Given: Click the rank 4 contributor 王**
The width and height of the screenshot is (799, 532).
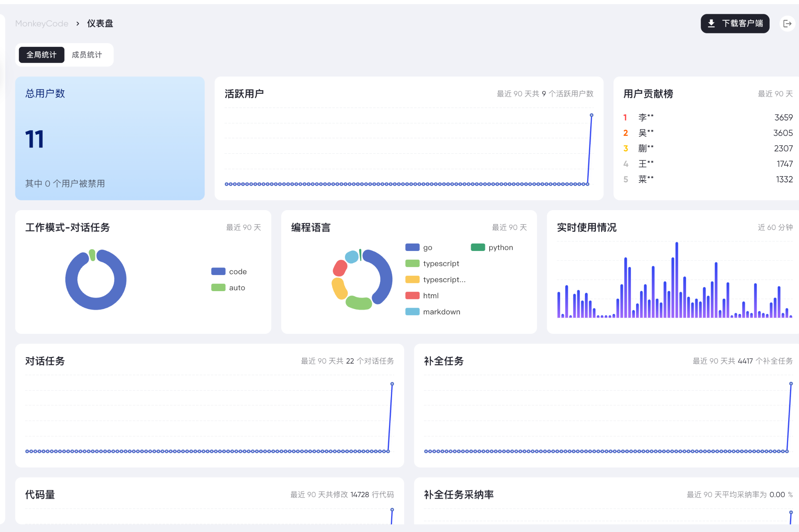Looking at the screenshot, I should 646,164.
